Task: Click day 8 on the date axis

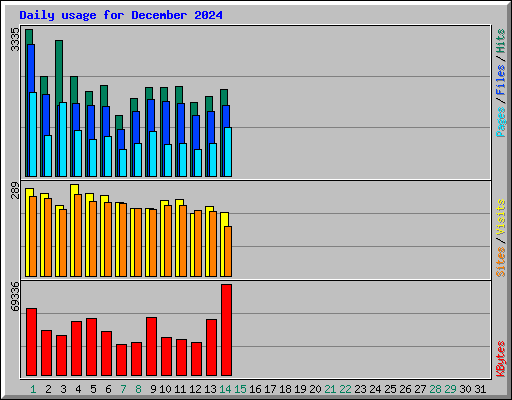Action: pyautogui.click(x=138, y=389)
